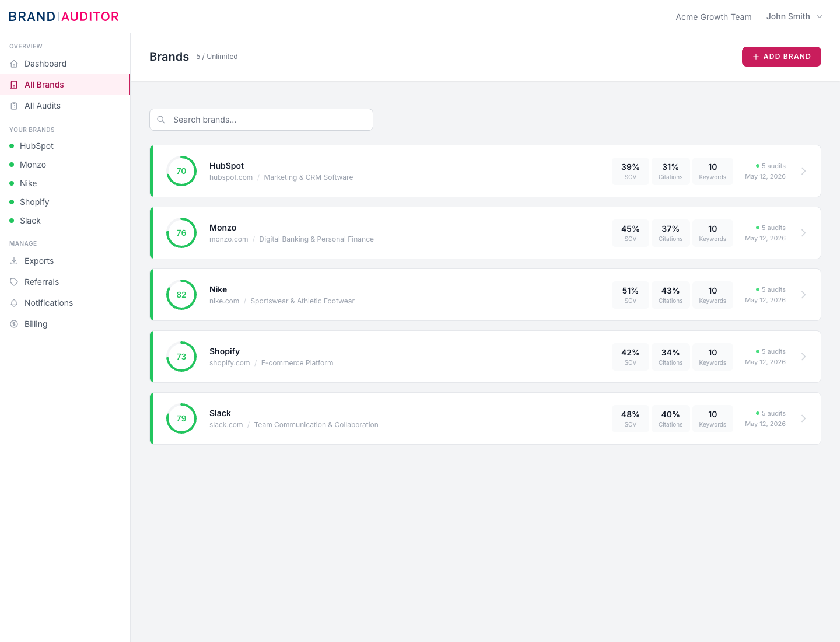Click the search magnifier icon

point(161,120)
